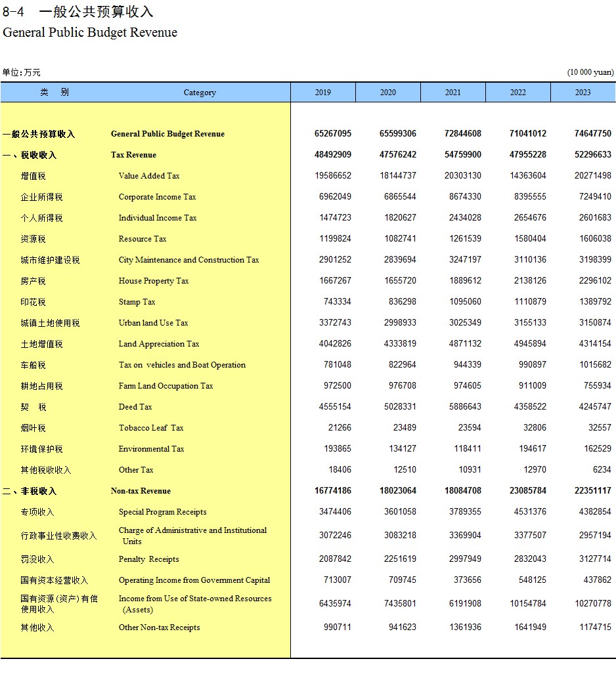The image size is (616, 680).
Task: Click Land Appreciation Tax 2019 value 4042826
Action: tap(336, 343)
